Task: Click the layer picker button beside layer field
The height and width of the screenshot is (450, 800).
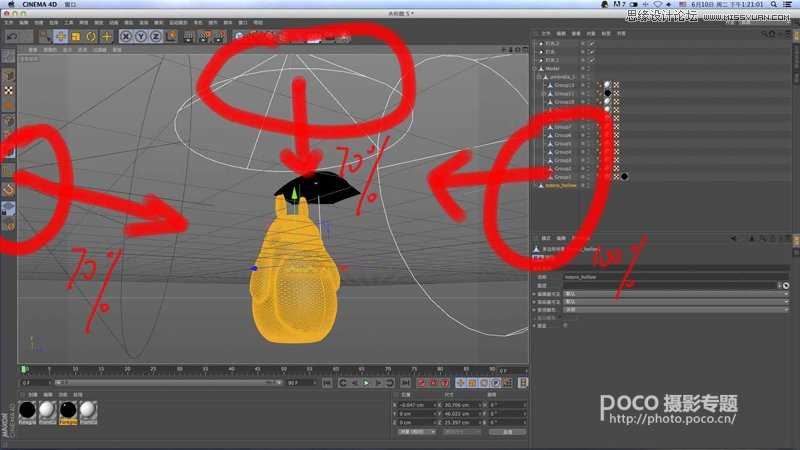Action: tap(786, 286)
